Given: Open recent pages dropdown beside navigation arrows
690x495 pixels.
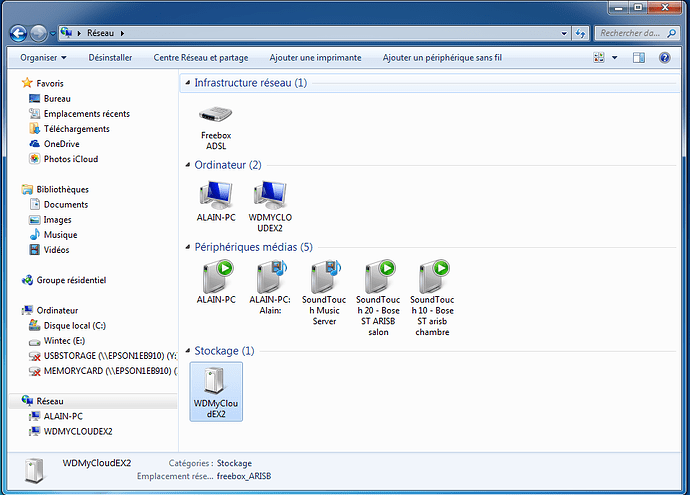Looking at the screenshot, I should point(52,33).
